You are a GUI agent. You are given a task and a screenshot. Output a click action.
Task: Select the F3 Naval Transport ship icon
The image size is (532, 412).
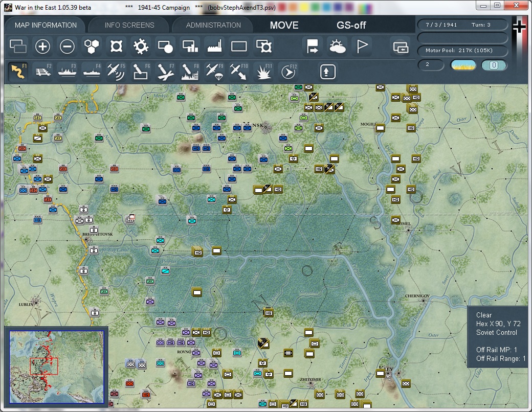pyautogui.click(x=67, y=72)
